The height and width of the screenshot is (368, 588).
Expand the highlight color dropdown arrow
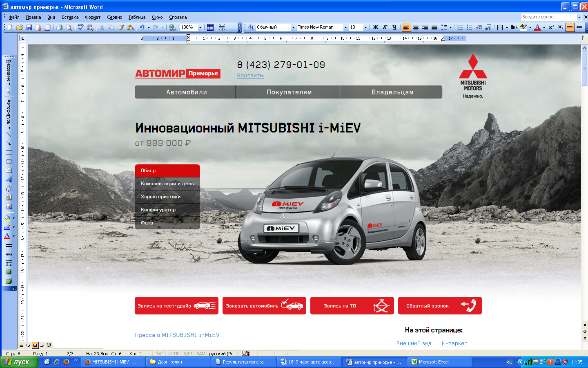tap(530, 27)
